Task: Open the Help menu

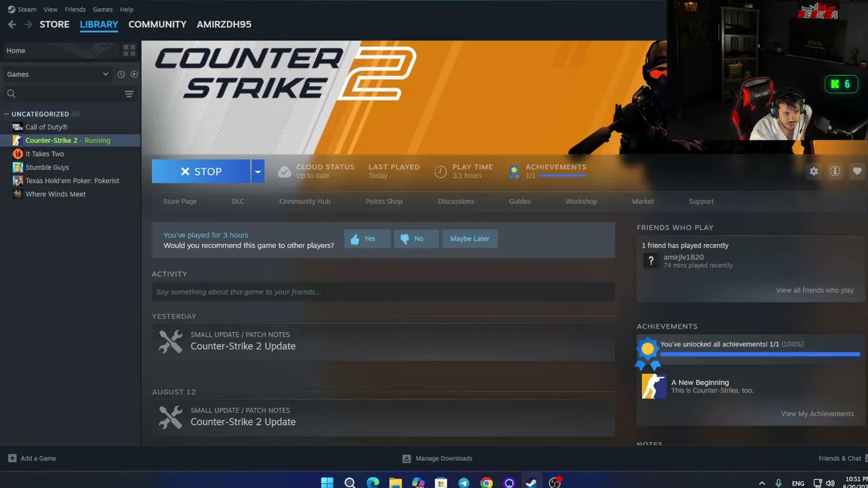Action: 126,9
